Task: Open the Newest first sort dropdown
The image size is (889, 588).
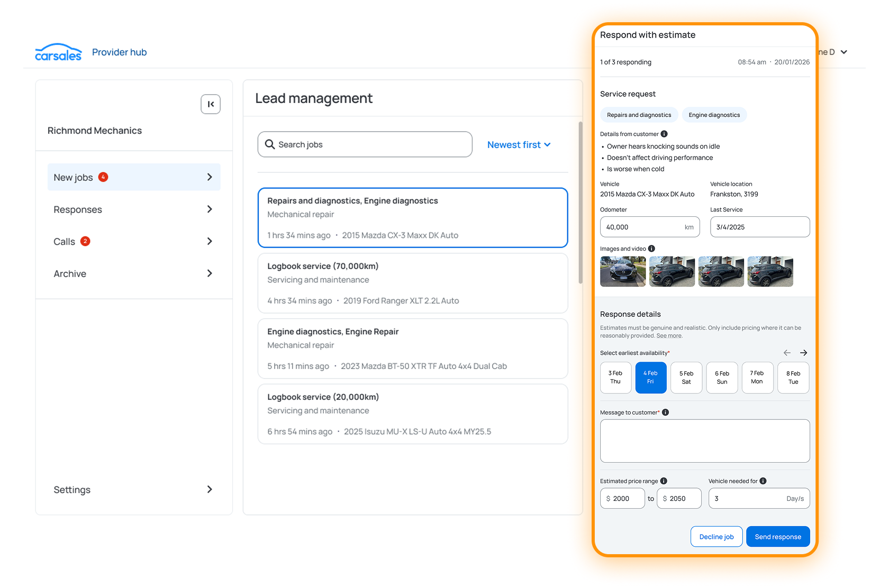Action: tap(519, 145)
